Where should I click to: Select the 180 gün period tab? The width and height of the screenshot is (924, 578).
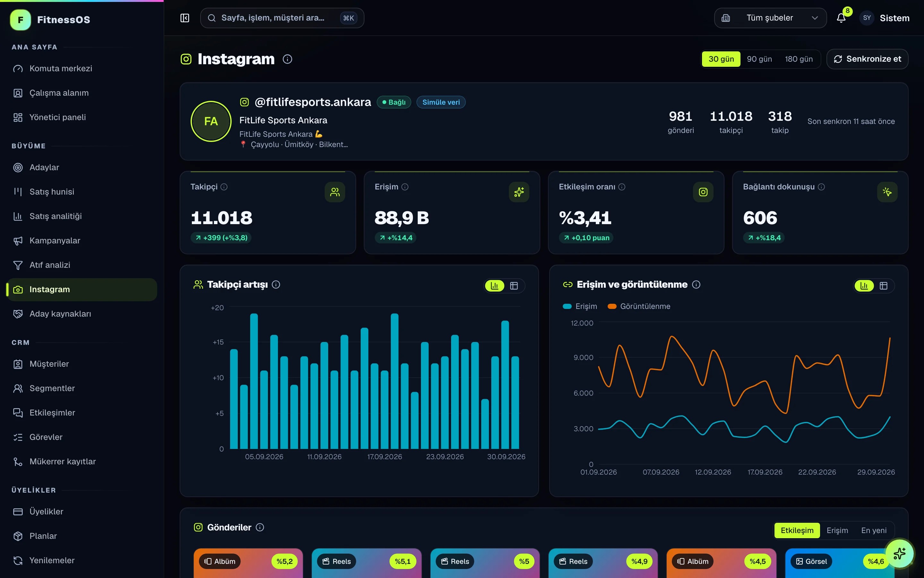click(x=799, y=59)
